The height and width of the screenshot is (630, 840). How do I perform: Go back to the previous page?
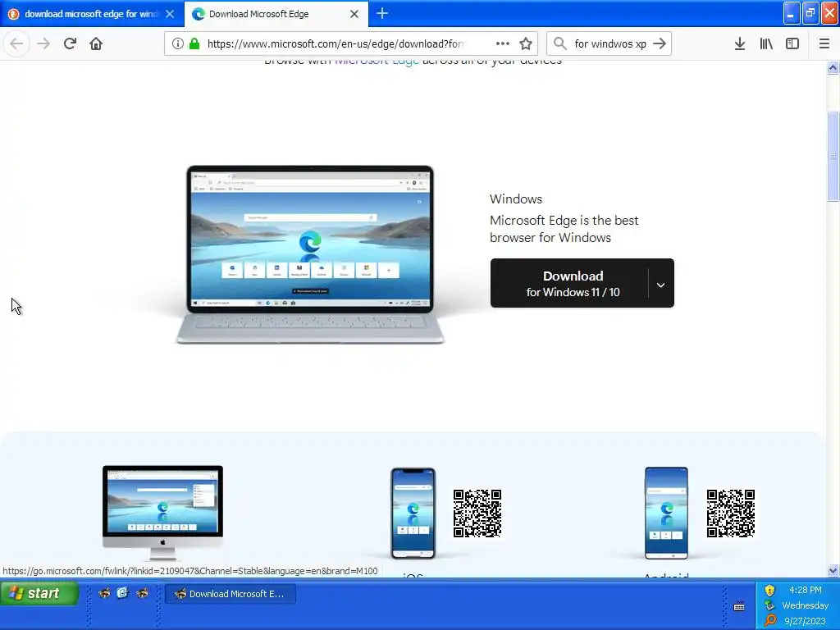[16, 43]
